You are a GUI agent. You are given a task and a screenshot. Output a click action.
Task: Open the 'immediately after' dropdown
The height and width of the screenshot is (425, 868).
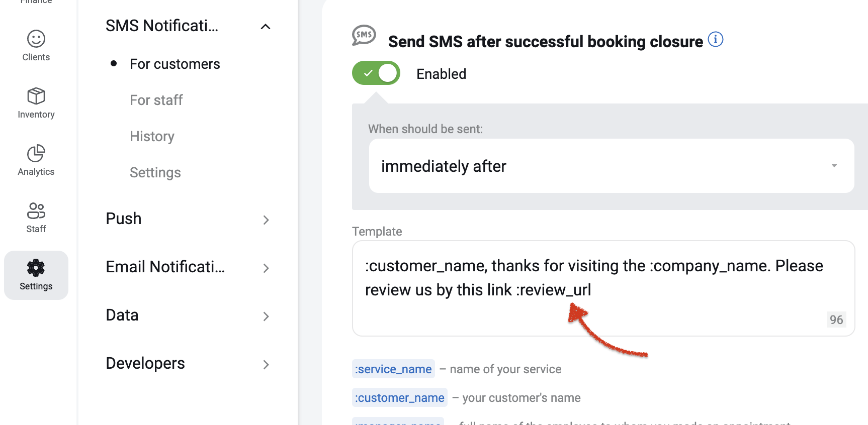pos(612,166)
